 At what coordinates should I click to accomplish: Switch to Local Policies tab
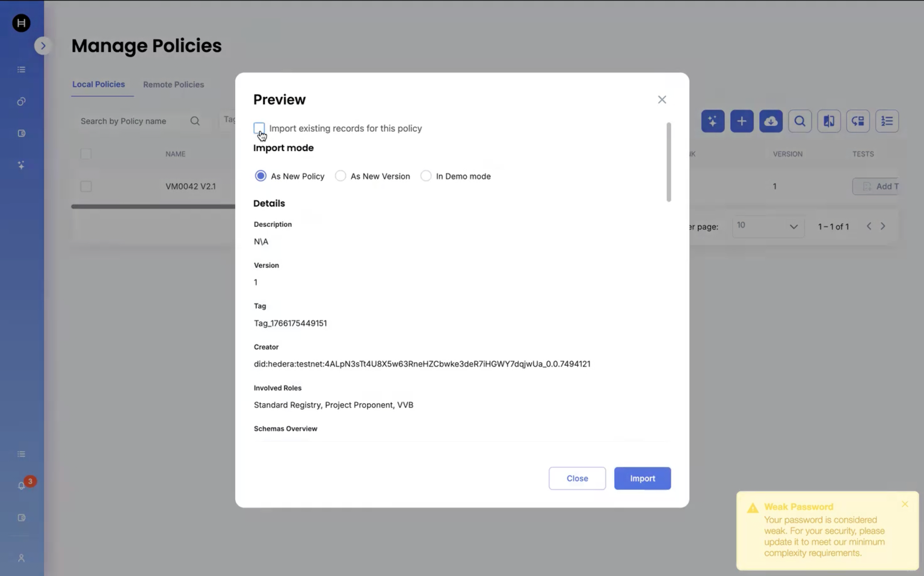coord(99,84)
